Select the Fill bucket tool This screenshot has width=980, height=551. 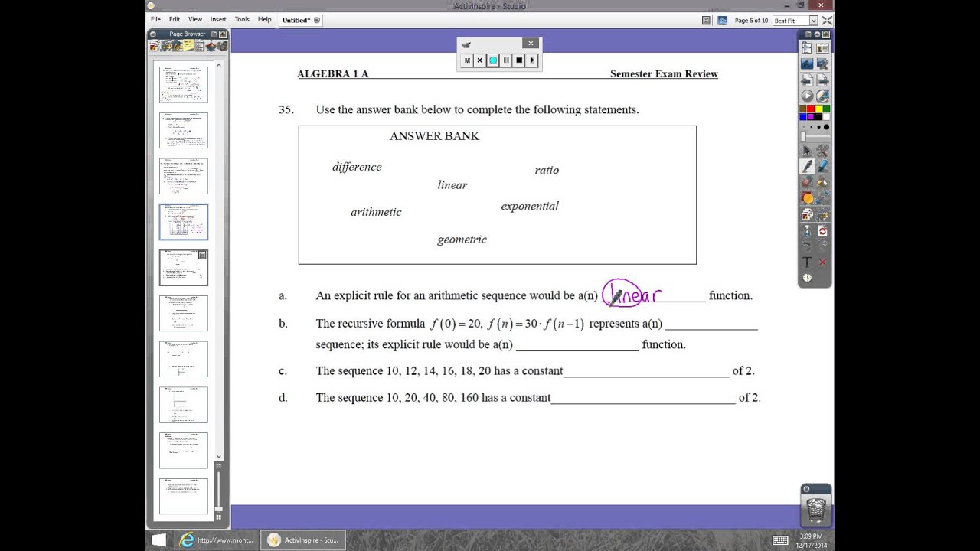(x=823, y=182)
